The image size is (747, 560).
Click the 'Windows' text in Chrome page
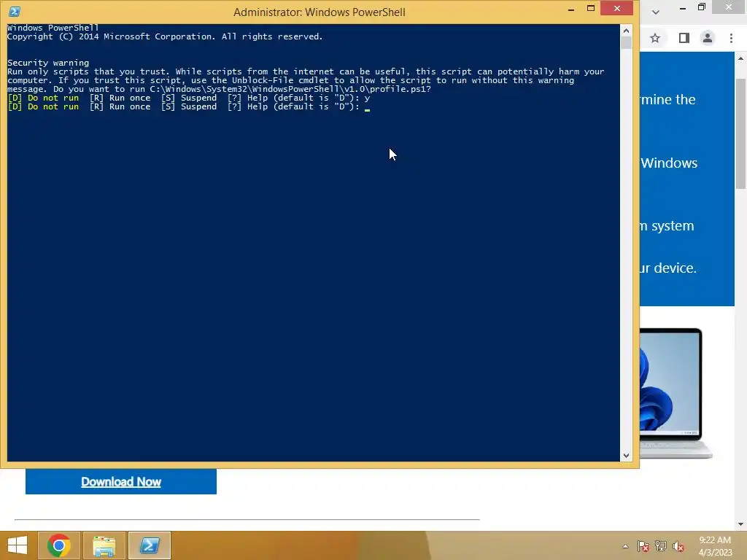point(669,163)
